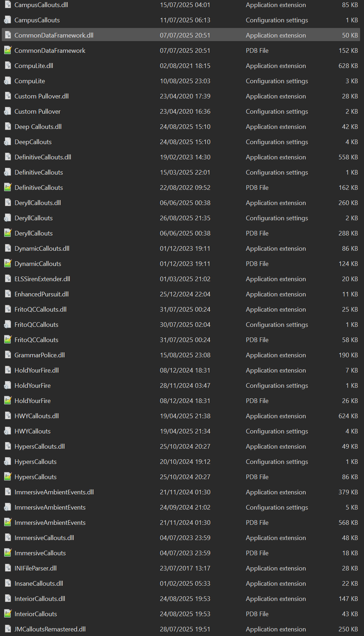Viewport: 364px width, 636px height.
Task: Click the DynamicCallouts PDB file icon
Action: pos(7,264)
